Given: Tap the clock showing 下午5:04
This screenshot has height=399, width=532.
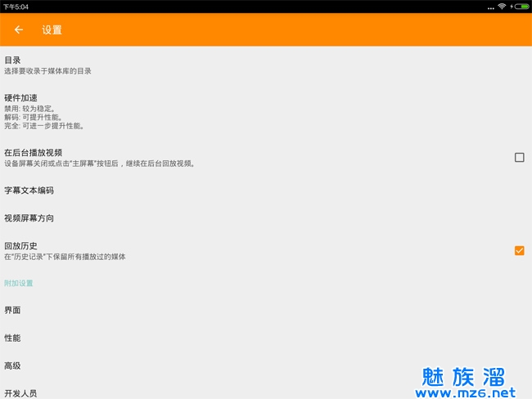Looking at the screenshot, I should pos(16,7).
